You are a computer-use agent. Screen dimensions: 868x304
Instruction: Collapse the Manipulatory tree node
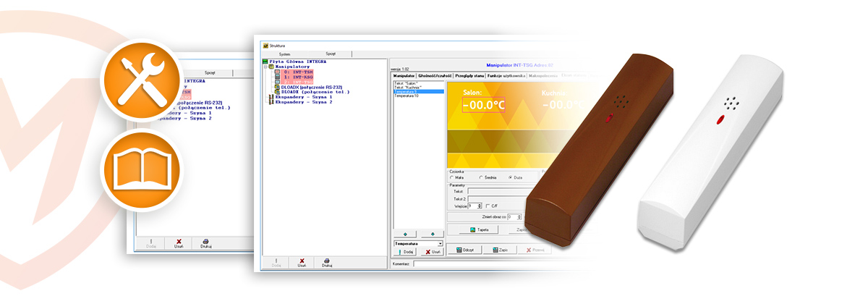[265, 67]
